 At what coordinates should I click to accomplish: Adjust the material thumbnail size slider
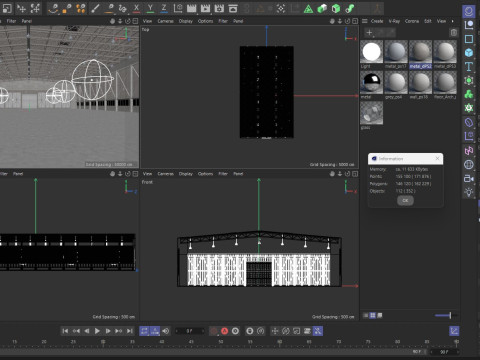click(447, 315)
